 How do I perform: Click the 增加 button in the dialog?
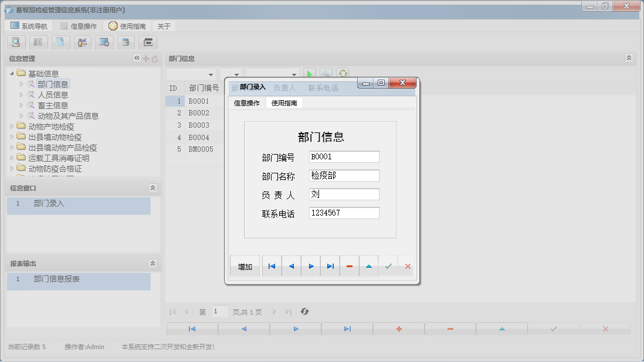[245, 266]
